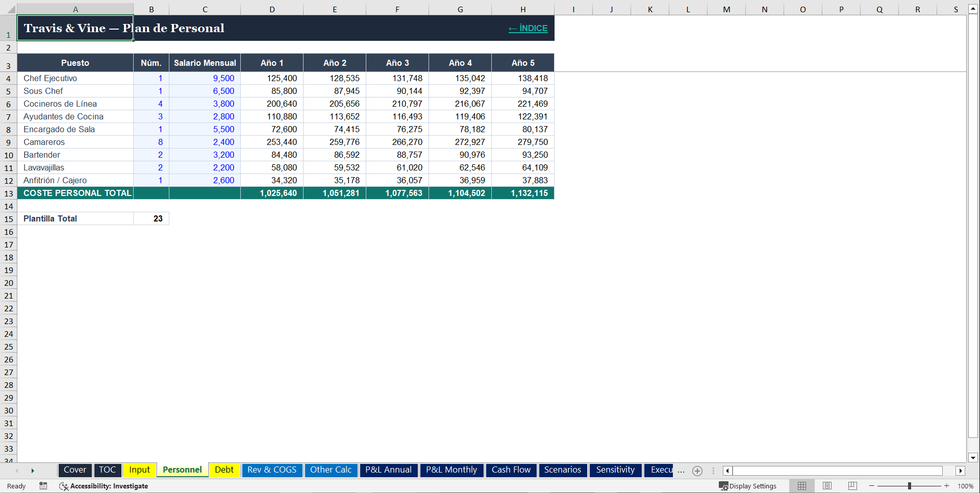Viewport: 980px width, 493px height.
Task: Select Bartender salary 3,200
Action: click(x=205, y=155)
